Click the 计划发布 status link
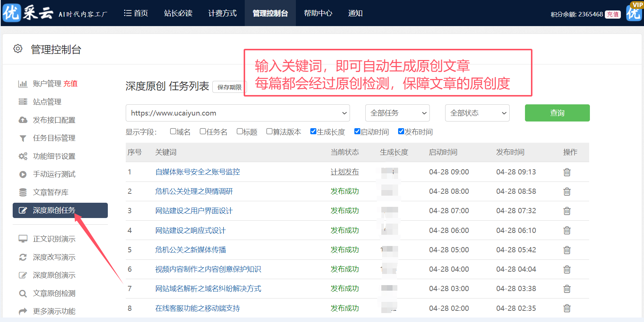This screenshot has height=322, width=644. tap(344, 172)
